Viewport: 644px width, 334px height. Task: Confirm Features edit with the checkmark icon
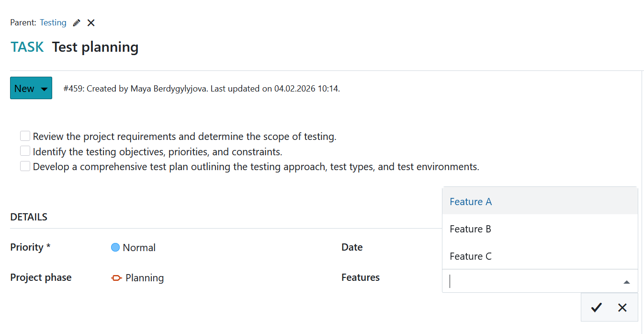(596, 307)
